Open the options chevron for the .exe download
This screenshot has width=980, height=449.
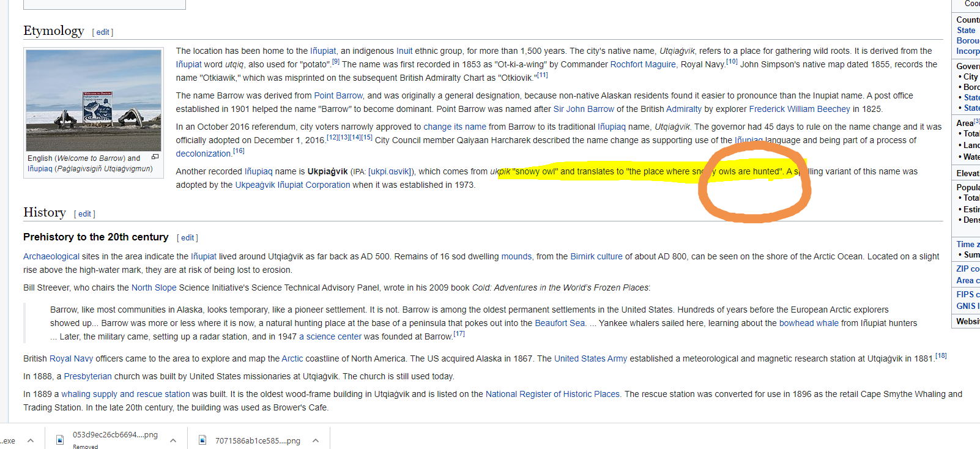pyautogui.click(x=31, y=440)
